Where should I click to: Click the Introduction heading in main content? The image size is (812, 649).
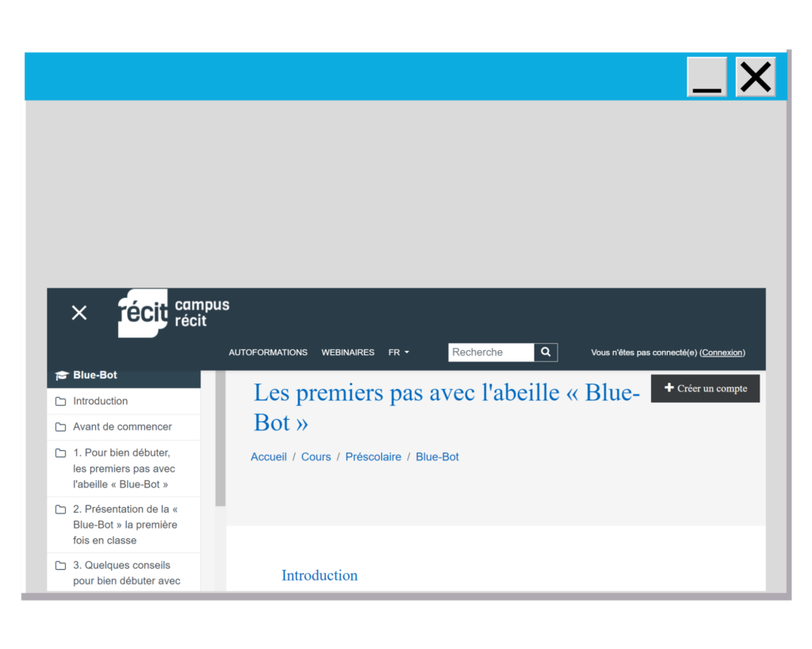click(x=320, y=575)
